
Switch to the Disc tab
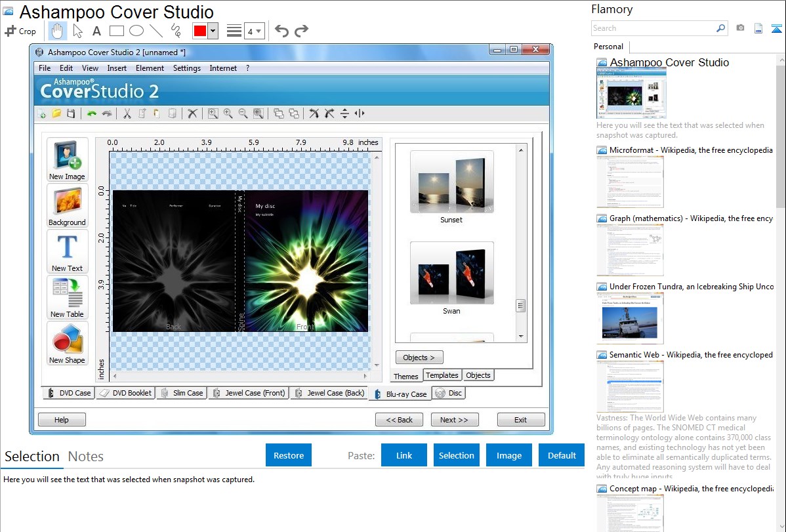tap(449, 393)
